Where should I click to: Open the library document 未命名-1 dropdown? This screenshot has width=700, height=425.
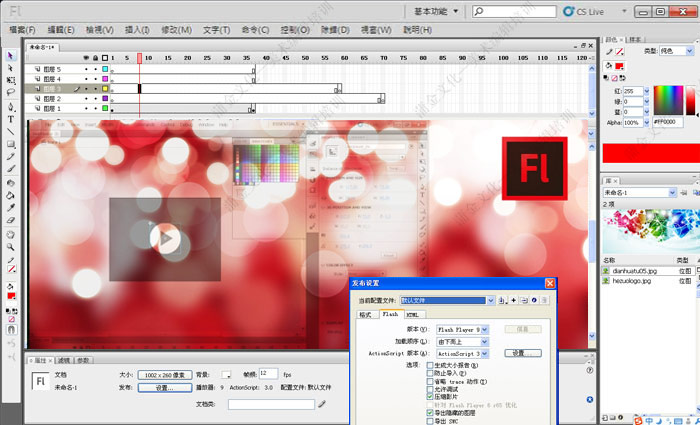[672, 192]
